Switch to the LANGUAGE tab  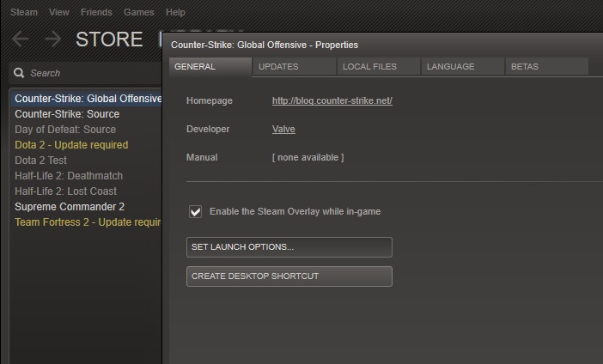point(463,67)
